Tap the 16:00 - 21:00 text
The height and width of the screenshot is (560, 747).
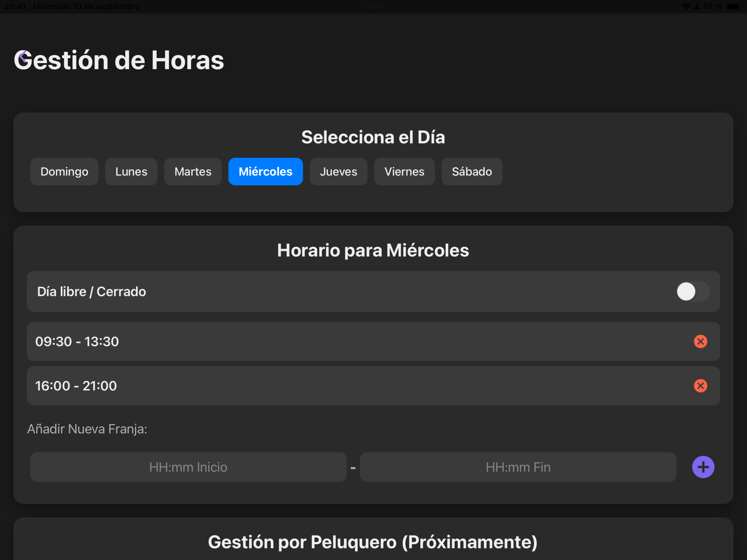(76, 386)
